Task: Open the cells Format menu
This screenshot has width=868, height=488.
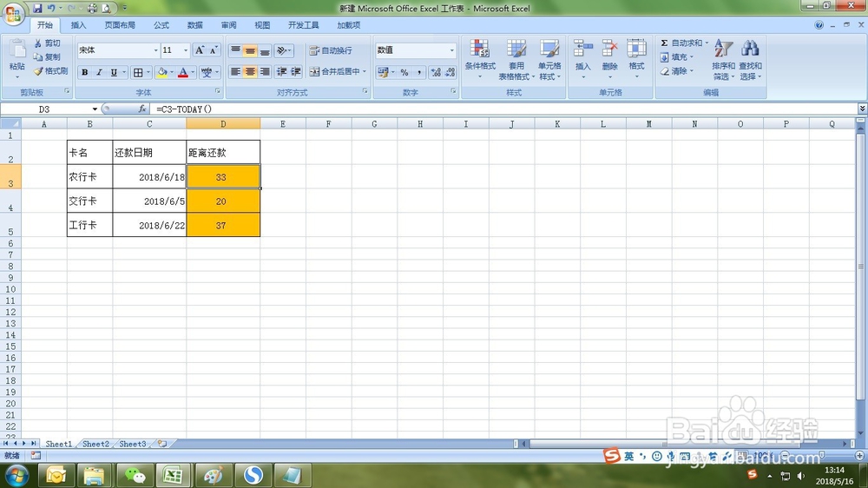Action: pyautogui.click(x=636, y=58)
